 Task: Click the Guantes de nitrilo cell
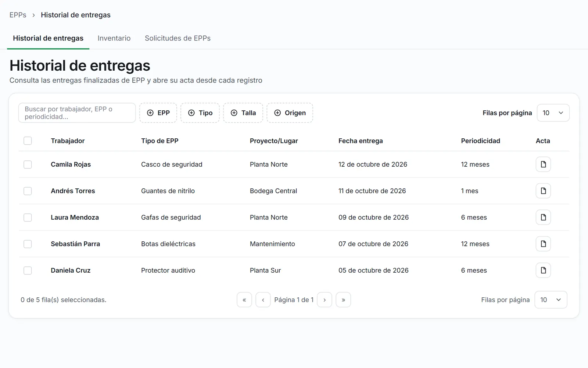pos(168,191)
